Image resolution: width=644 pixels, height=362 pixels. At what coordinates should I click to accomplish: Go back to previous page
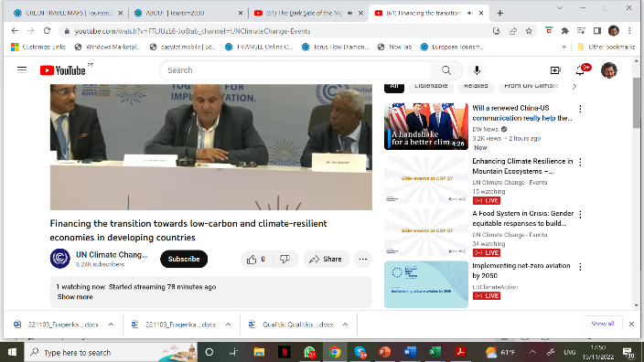[x=15, y=31]
